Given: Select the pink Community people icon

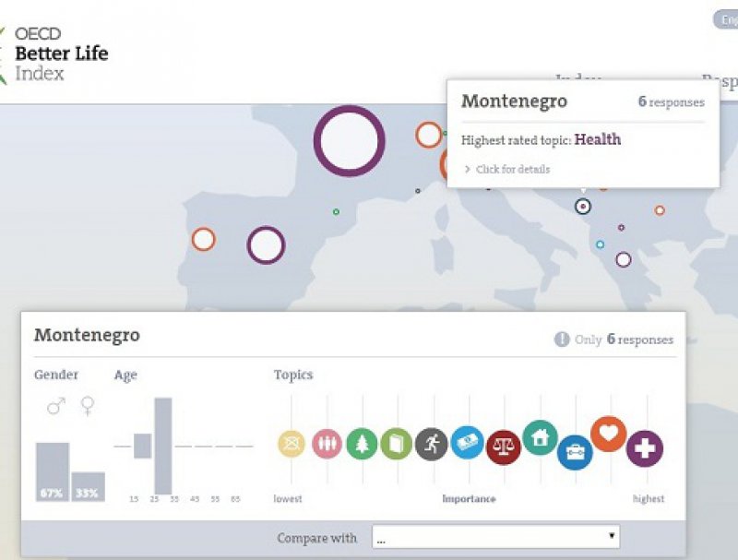Looking at the screenshot, I should 327,445.
